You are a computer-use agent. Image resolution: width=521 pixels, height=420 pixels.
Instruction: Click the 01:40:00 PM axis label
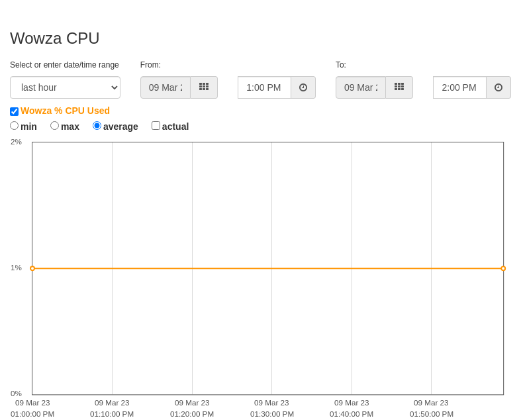[x=352, y=414]
